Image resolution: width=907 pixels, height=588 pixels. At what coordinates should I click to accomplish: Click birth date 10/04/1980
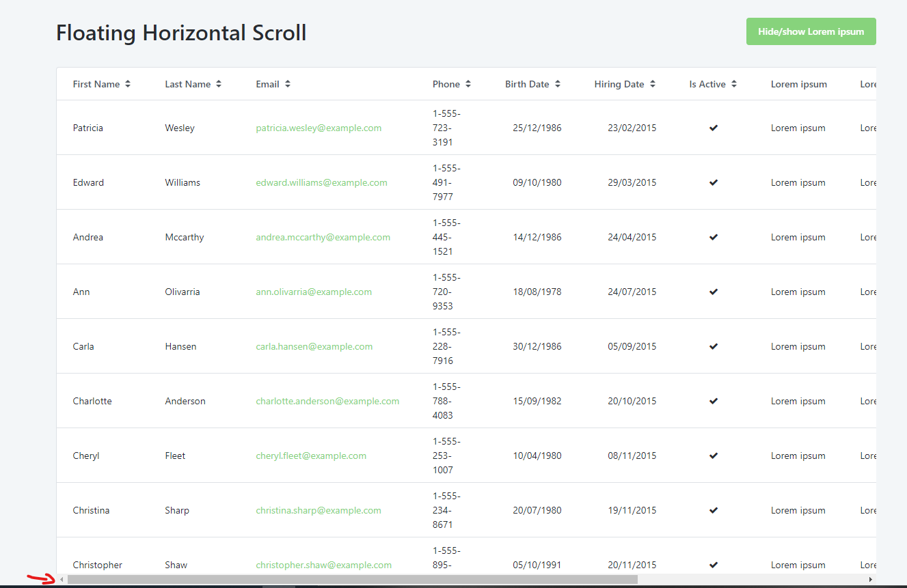click(x=537, y=456)
